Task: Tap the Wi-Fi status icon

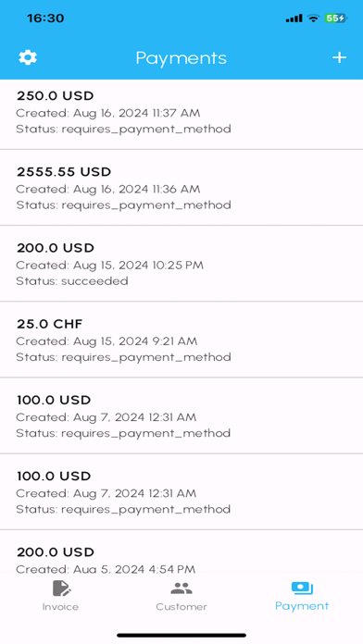Action: [x=314, y=19]
